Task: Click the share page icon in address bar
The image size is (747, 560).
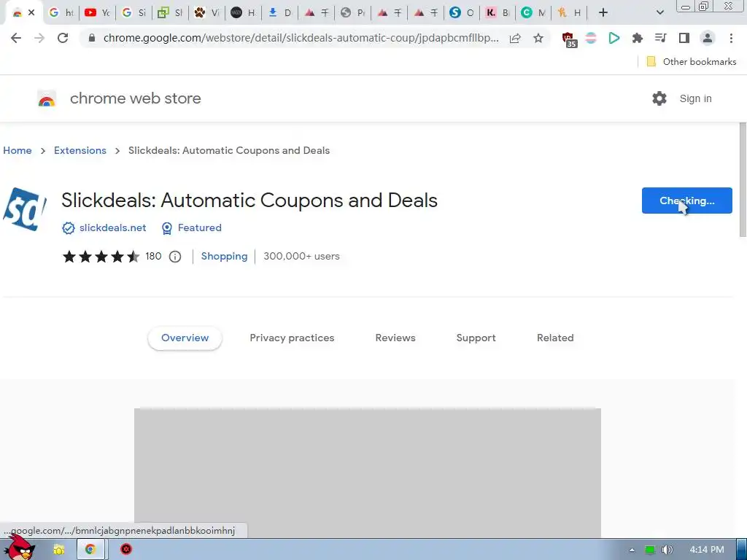Action: (515, 39)
